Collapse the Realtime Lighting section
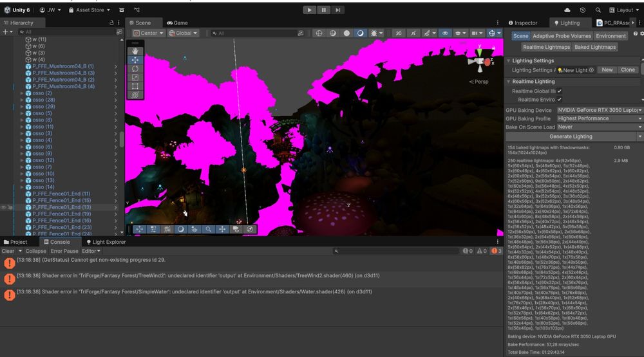 pos(509,82)
